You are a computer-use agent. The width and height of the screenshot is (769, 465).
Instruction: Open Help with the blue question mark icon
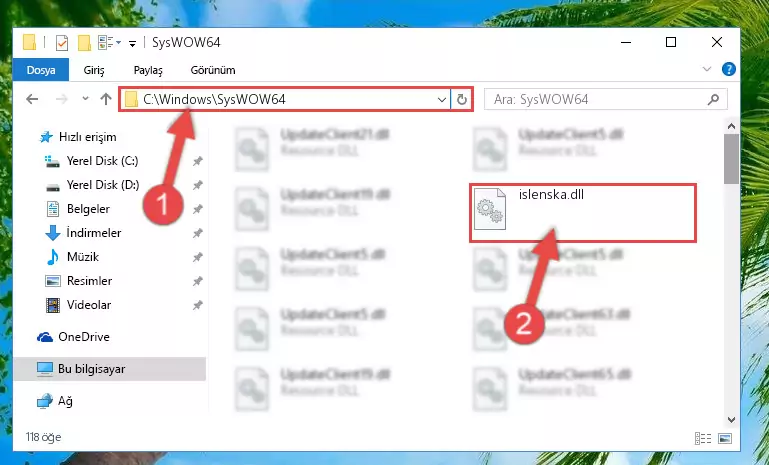point(729,69)
